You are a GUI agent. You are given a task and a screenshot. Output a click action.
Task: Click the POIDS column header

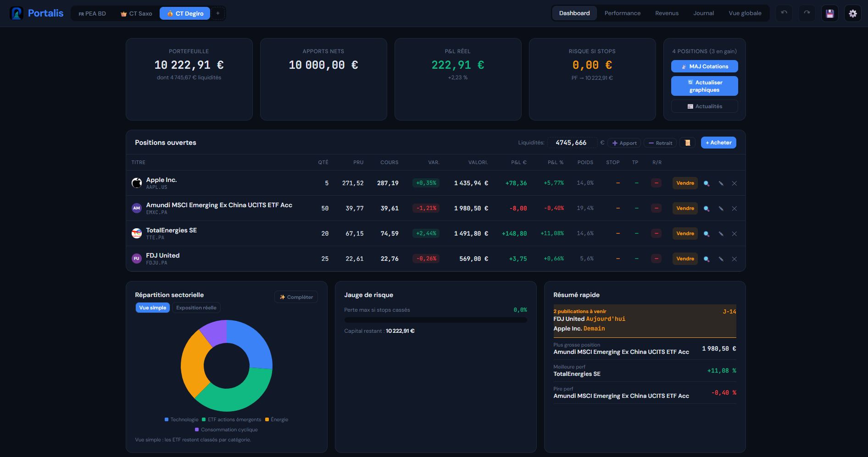pos(585,162)
